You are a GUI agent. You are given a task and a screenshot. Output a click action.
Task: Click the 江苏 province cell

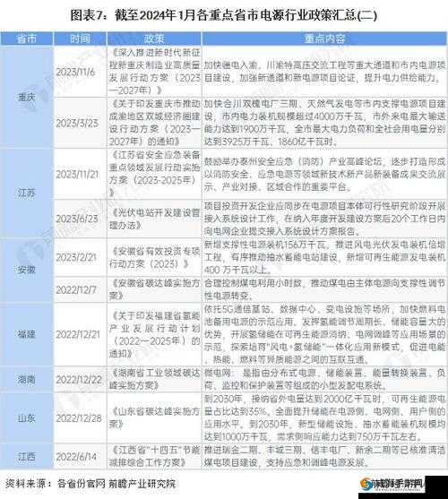[x=26, y=193]
